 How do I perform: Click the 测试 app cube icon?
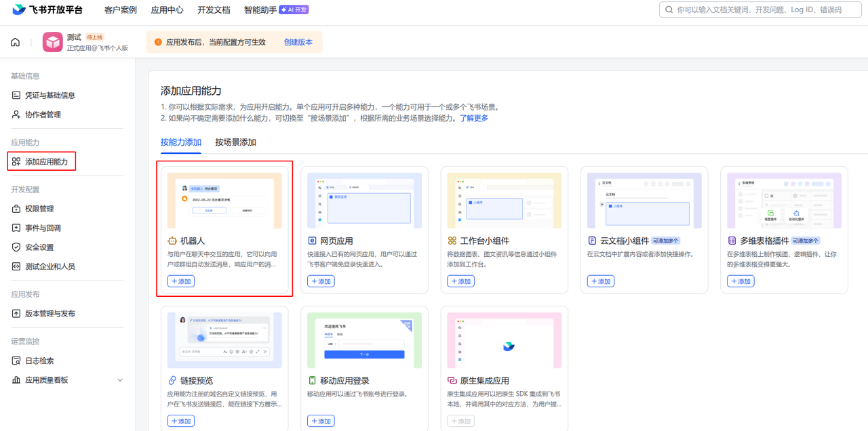click(x=53, y=41)
